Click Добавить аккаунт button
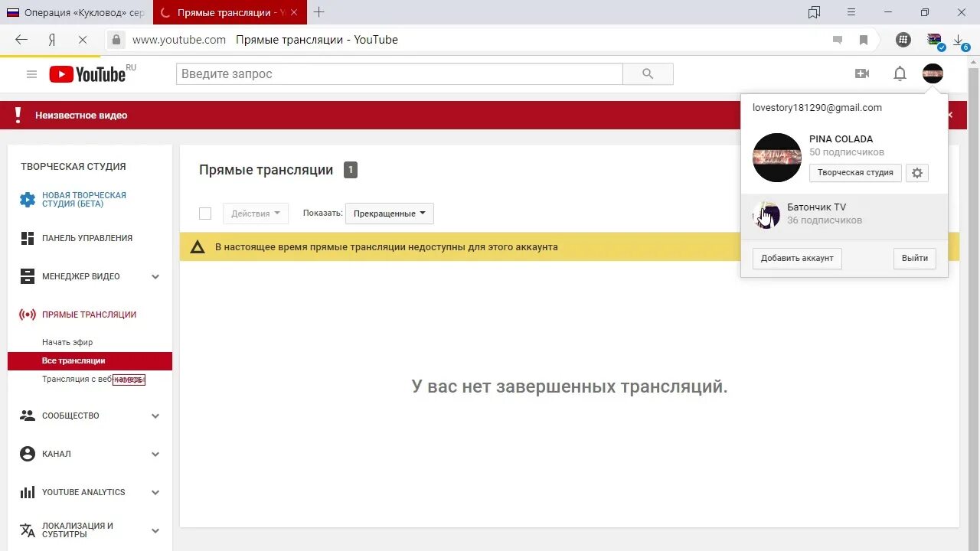This screenshot has height=551, width=980. coord(797,259)
